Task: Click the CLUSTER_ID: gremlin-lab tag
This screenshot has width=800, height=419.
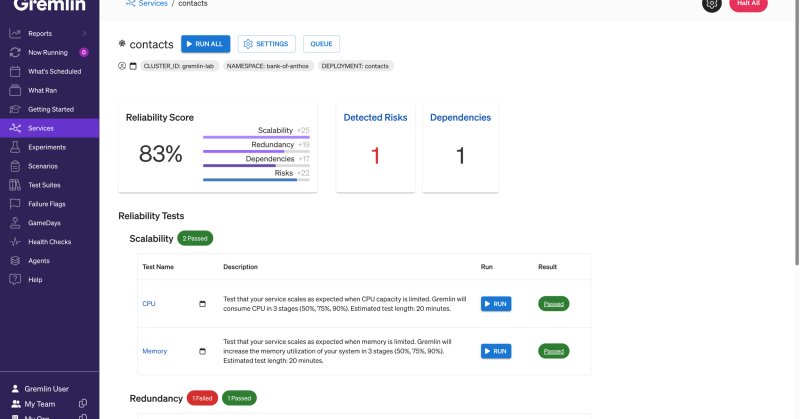Action: [179, 66]
